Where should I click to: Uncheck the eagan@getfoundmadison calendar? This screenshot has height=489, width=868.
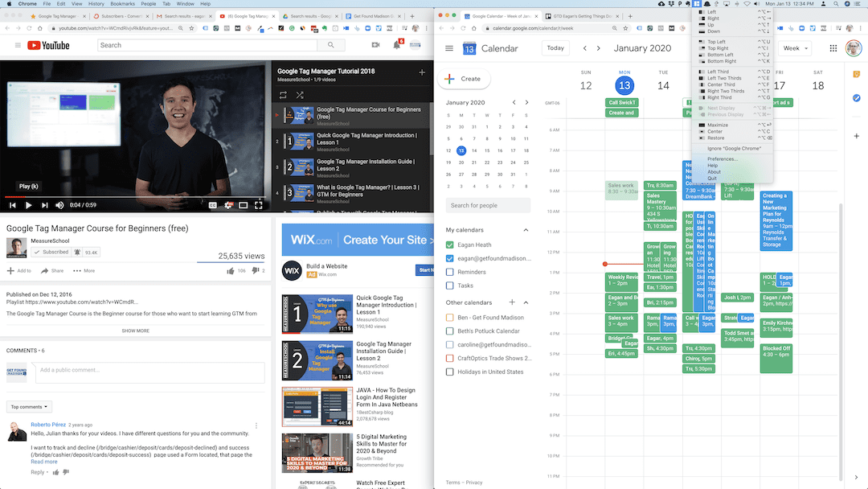(x=449, y=258)
